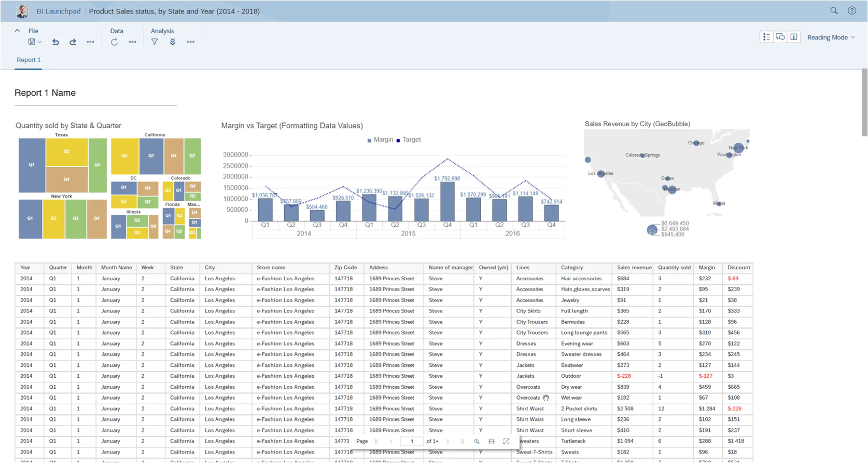868x466 pixels.
Task: Toggle the comments panel icon
Action: pyautogui.click(x=780, y=37)
